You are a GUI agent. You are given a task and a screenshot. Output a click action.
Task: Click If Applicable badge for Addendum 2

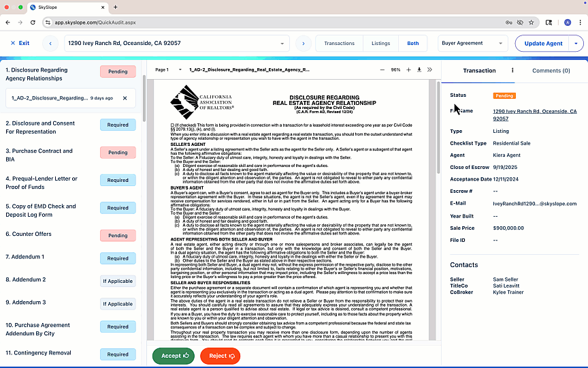118,281
